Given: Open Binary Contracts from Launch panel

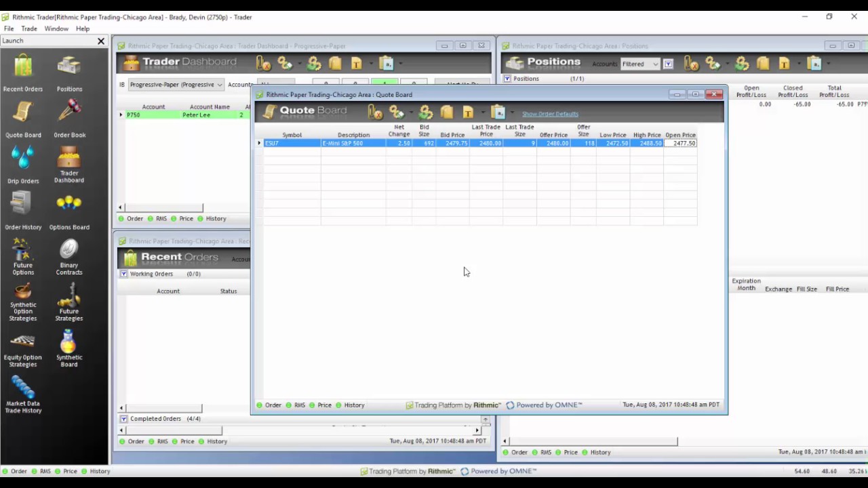Looking at the screenshot, I should pyautogui.click(x=69, y=258).
